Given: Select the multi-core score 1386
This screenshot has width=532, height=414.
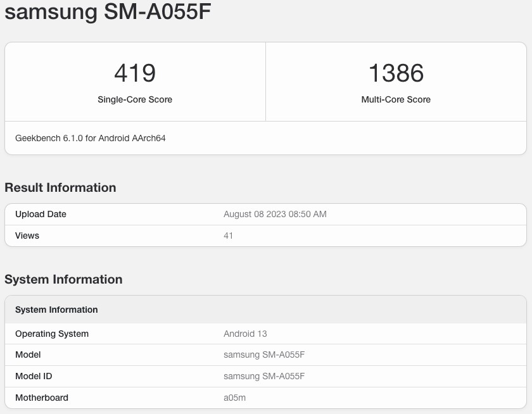Looking at the screenshot, I should (x=396, y=73).
